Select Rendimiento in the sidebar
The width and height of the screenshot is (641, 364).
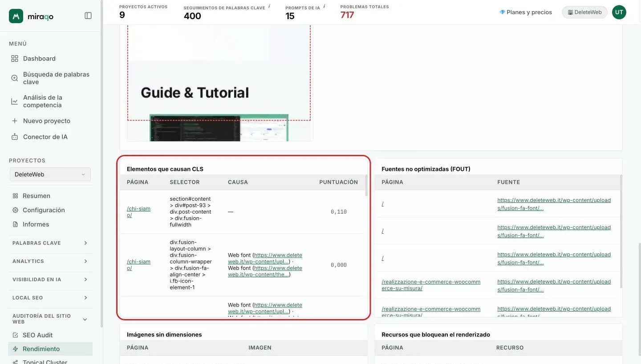[51, 349]
